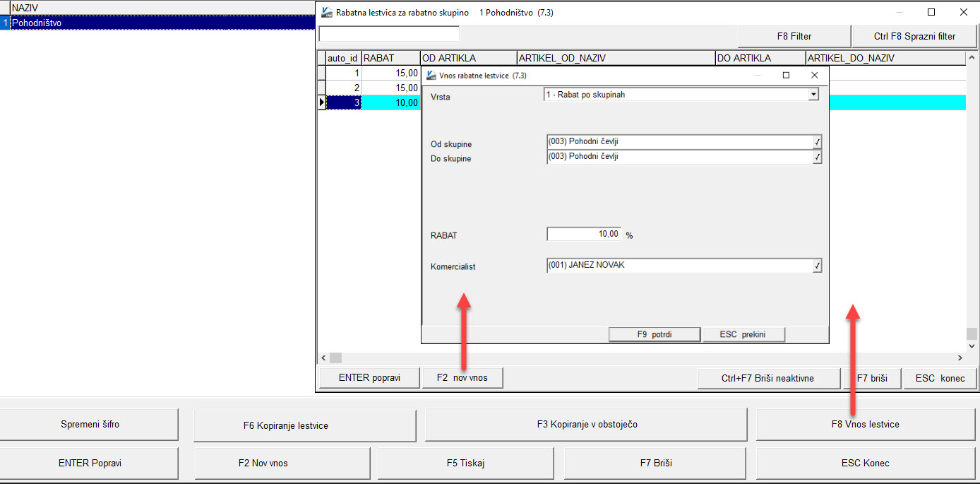Open the Vrsta dropdown arrow
Screen dimensions: 980x484
pyautogui.click(x=813, y=94)
